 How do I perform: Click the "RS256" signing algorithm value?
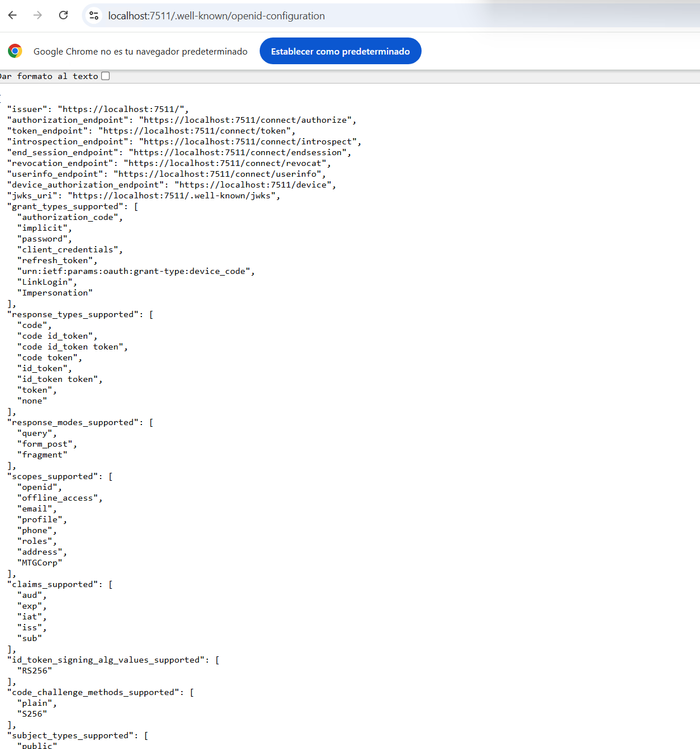point(34,671)
